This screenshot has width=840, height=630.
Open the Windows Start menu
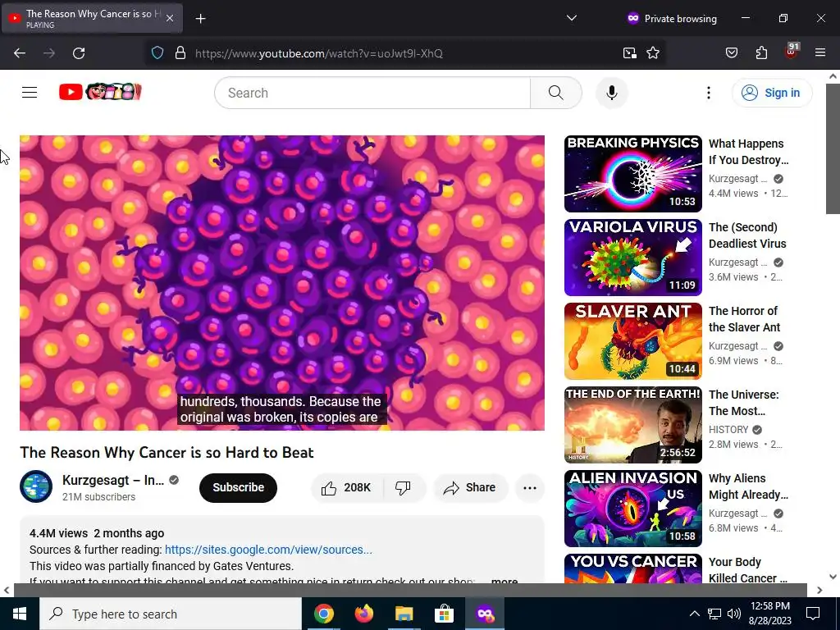20,614
